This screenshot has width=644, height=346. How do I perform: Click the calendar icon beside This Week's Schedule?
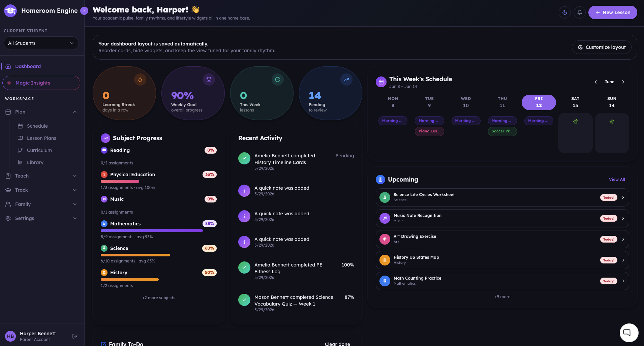(x=381, y=82)
